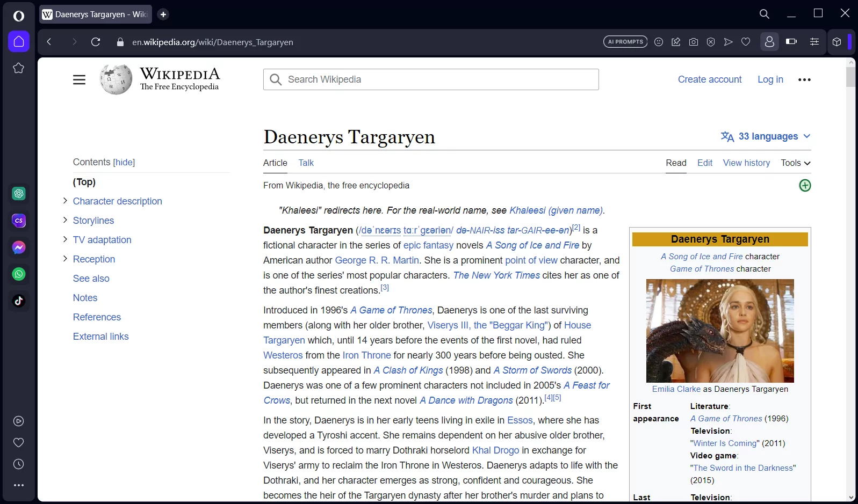Open a new tab with plus button
This screenshot has height=504, width=858.
[163, 14]
